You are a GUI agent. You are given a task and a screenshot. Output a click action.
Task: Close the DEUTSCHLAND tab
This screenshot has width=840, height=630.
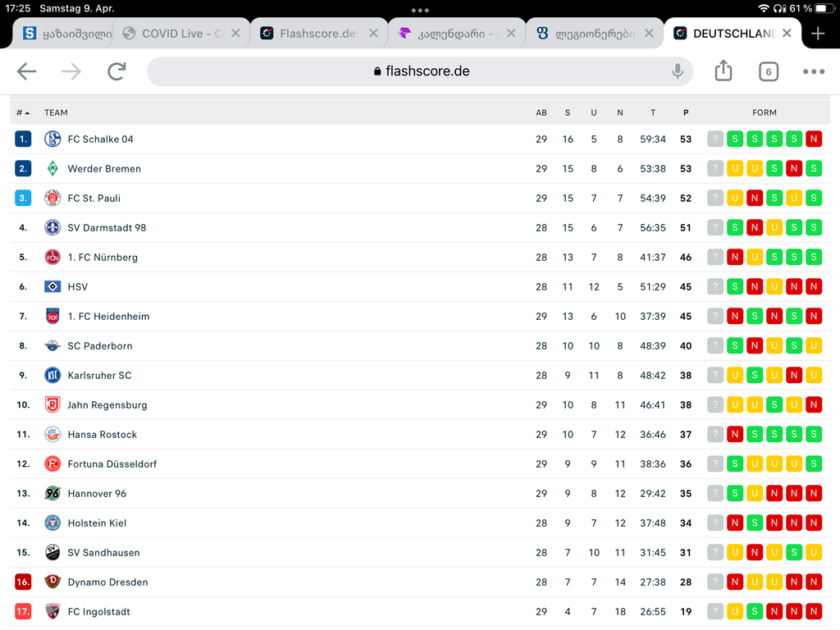point(787,34)
